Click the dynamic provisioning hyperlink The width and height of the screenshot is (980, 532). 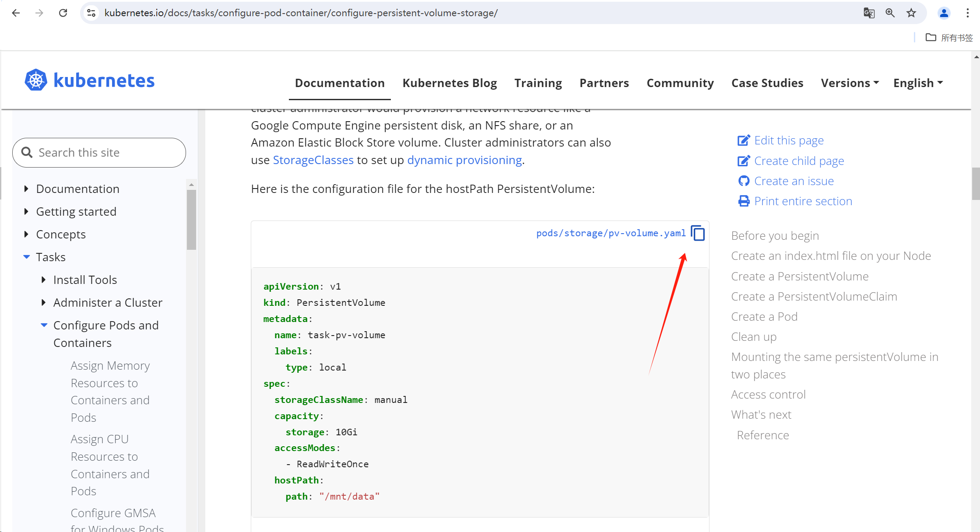coord(464,159)
